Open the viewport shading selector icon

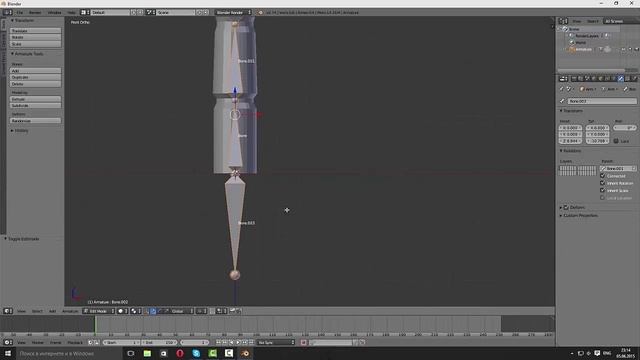[122, 311]
